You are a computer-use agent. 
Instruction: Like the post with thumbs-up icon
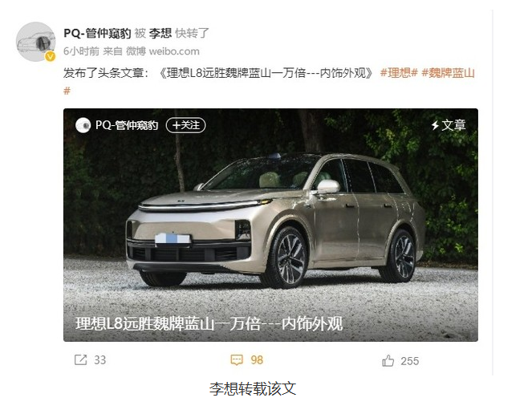tap(388, 360)
